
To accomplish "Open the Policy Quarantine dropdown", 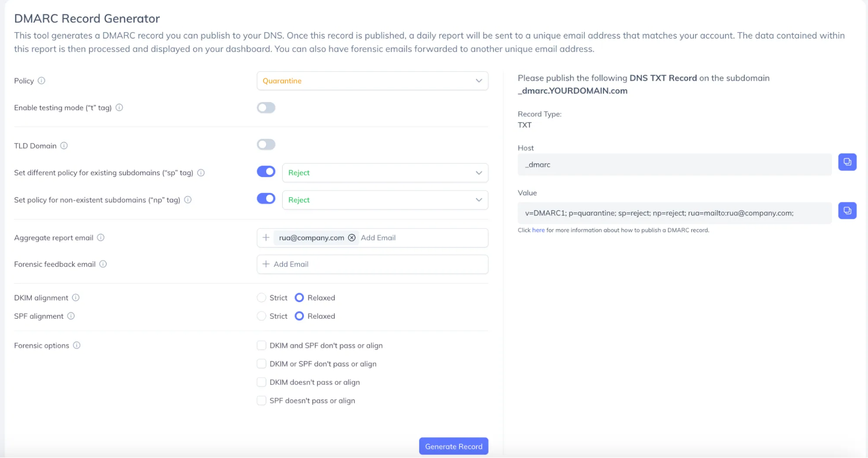I will (x=372, y=81).
